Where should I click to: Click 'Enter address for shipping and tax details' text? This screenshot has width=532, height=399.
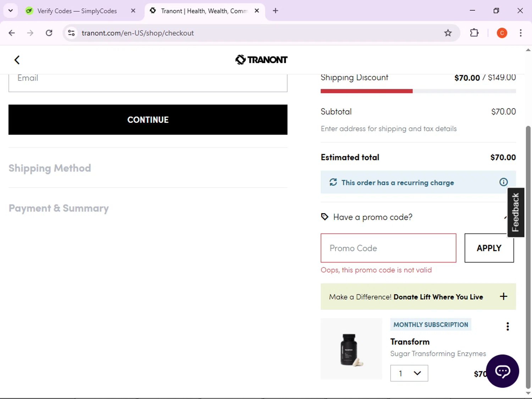tap(388, 129)
